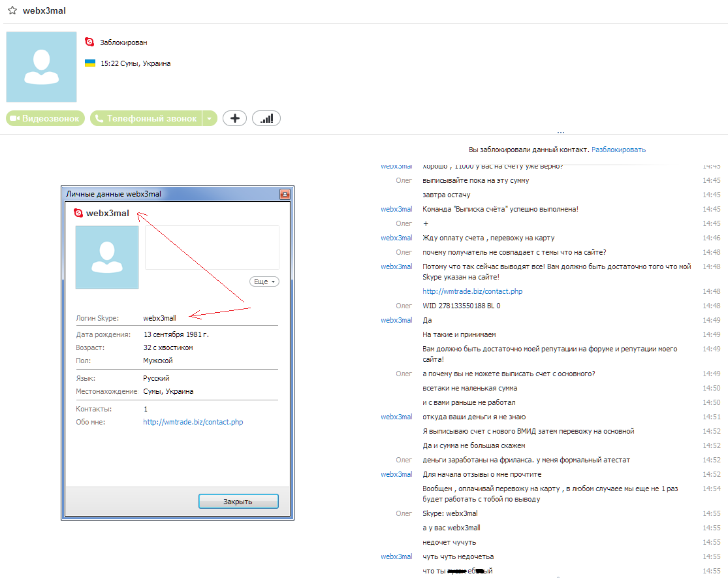Click the empty mood text box in dialog

pos(212,248)
